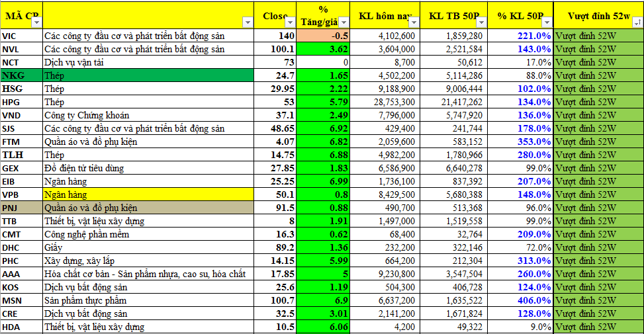Select the yellow Ngân hàng cell for VPB
The image size is (644, 334).
coord(148,194)
